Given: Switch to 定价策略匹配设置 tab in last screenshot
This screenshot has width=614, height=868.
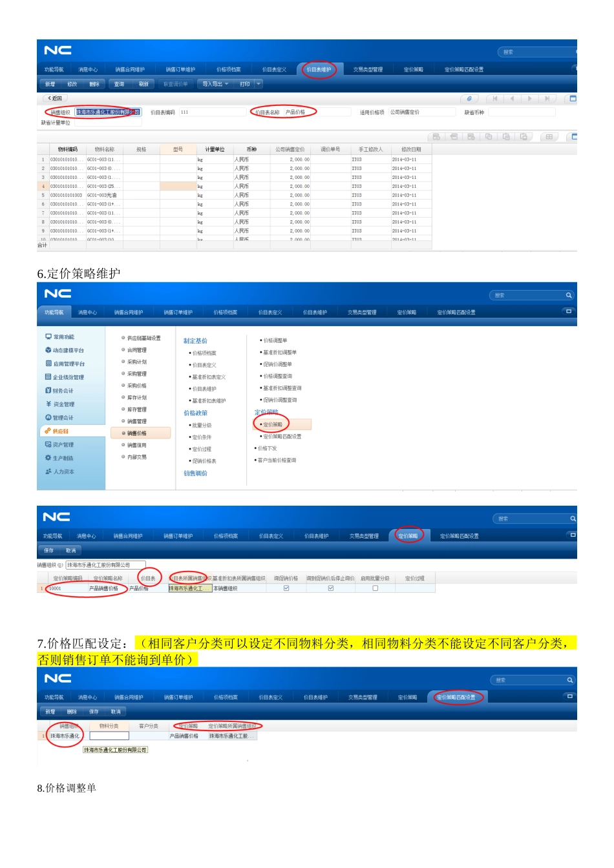Looking at the screenshot, I should pos(456,697).
